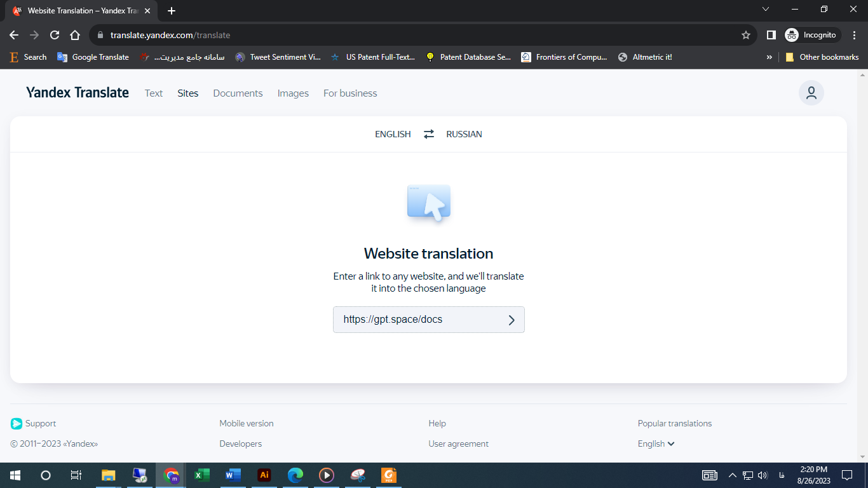Screen dimensions: 868x488
Task: Open the volume control in tray
Action: 763,475
